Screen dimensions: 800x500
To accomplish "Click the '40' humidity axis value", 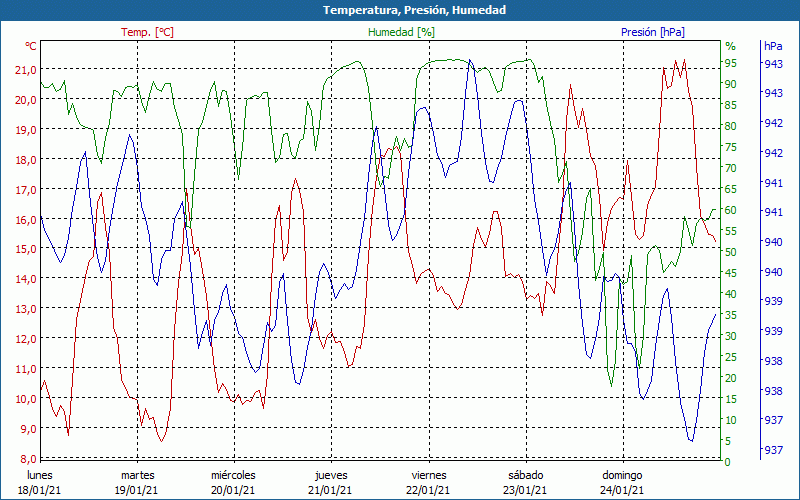I will point(731,294).
